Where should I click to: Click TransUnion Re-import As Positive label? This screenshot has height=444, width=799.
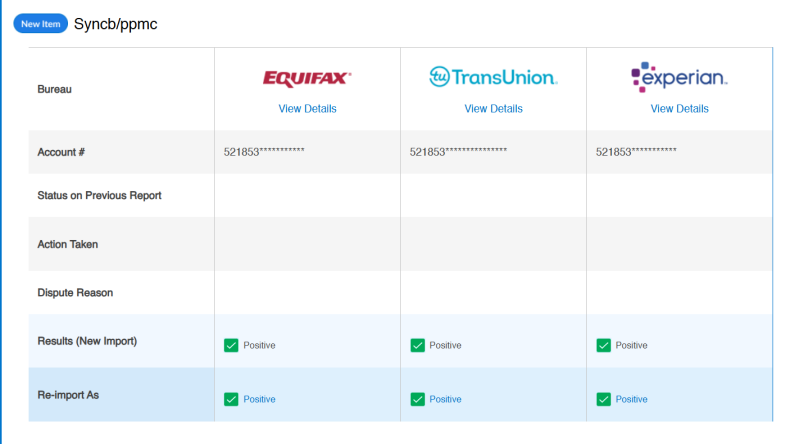tap(445, 399)
